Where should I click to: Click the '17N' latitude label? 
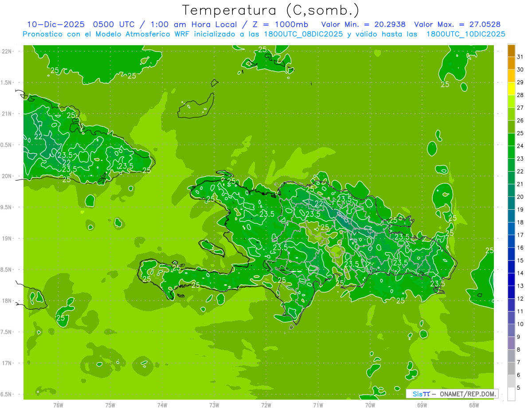pos(7,363)
